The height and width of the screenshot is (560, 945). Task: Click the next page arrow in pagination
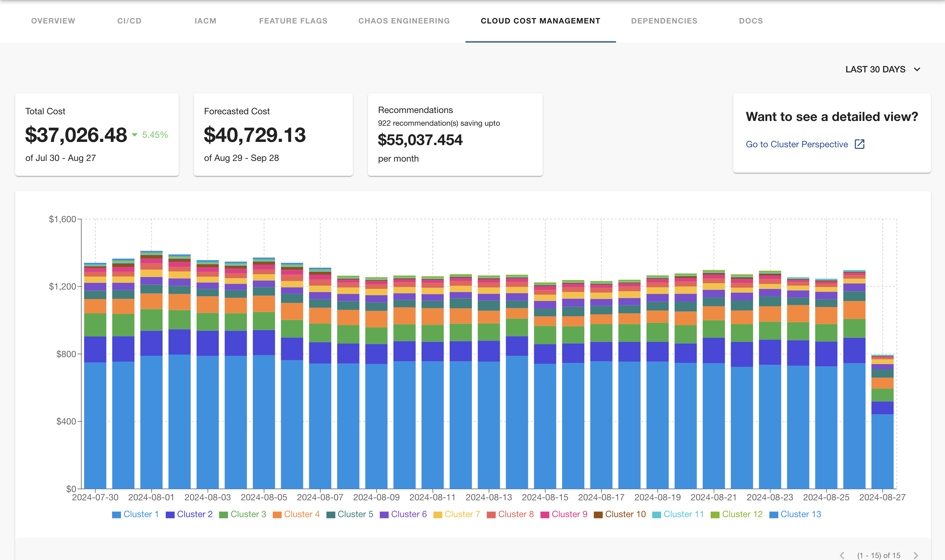click(x=915, y=555)
